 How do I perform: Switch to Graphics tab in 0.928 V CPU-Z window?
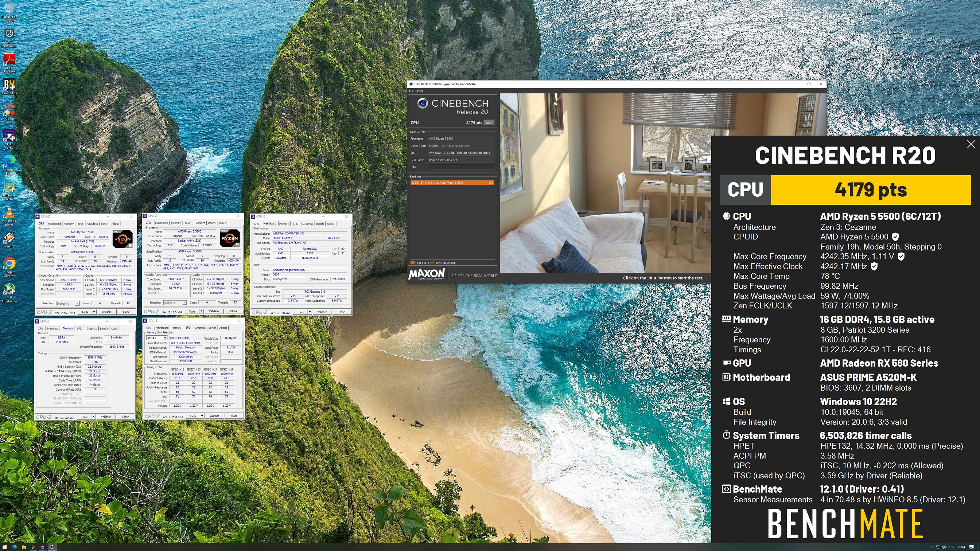199,223
